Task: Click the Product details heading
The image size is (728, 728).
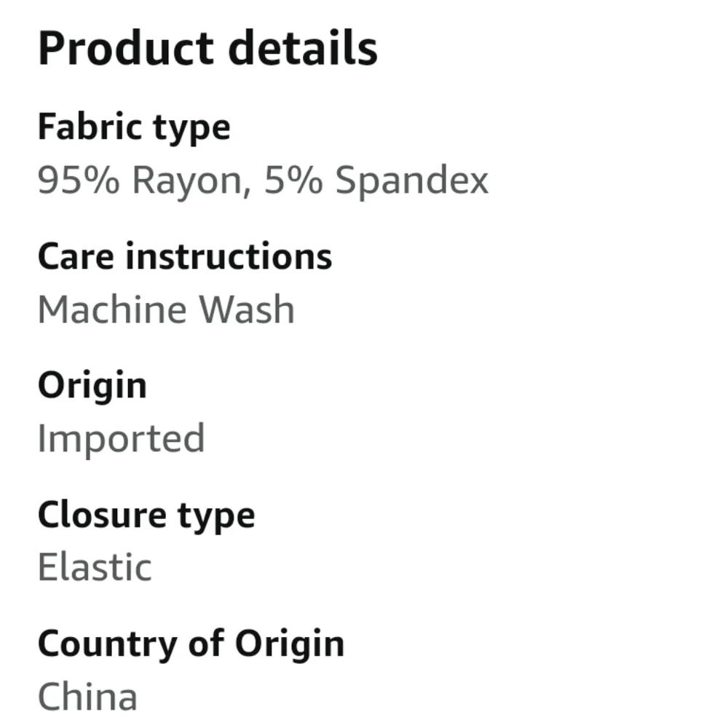Action: pos(208,48)
